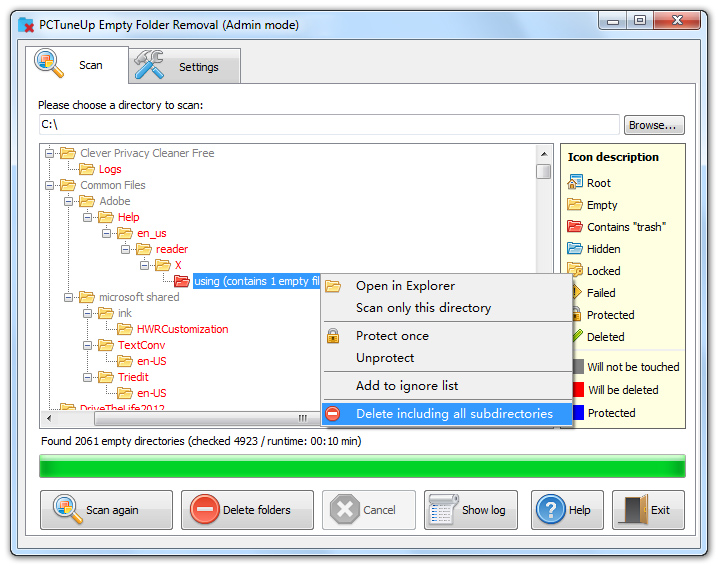This screenshot has height=566, width=718.
Task: Select the HWRCustomization folder row
Action: pos(182,329)
